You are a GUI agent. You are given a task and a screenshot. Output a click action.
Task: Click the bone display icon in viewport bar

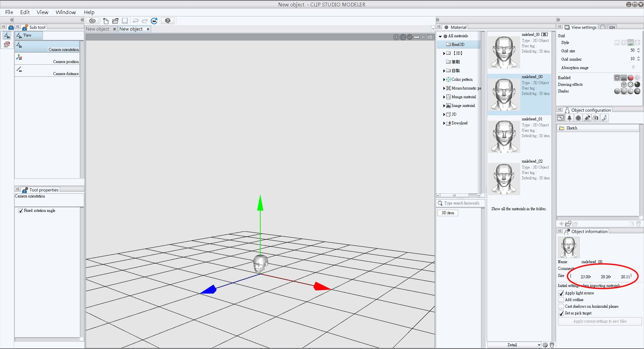tap(417, 37)
